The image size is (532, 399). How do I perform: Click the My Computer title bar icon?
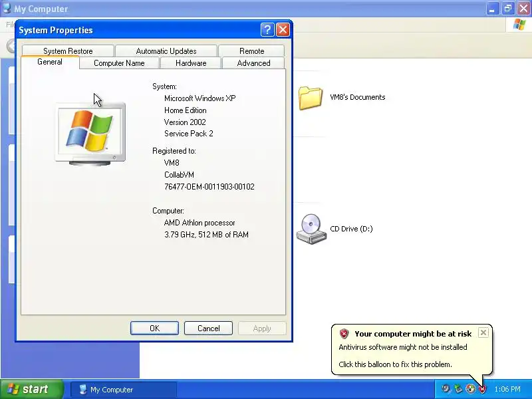point(7,8)
